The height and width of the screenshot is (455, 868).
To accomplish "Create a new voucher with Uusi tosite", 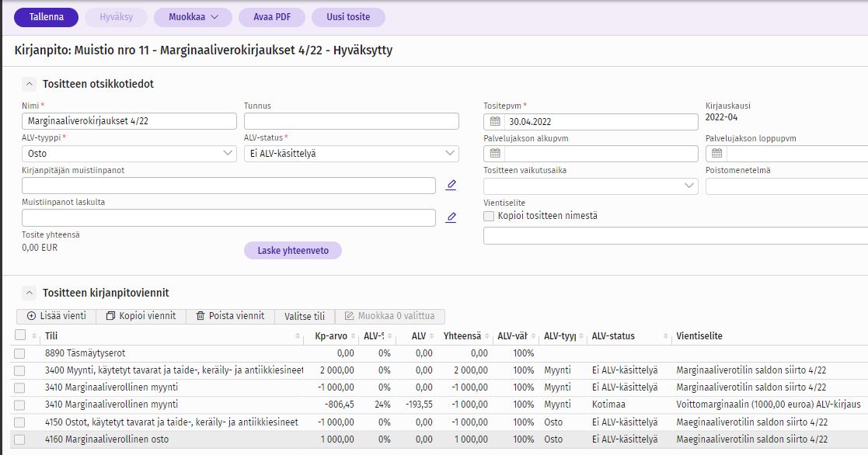I will point(348,17).
